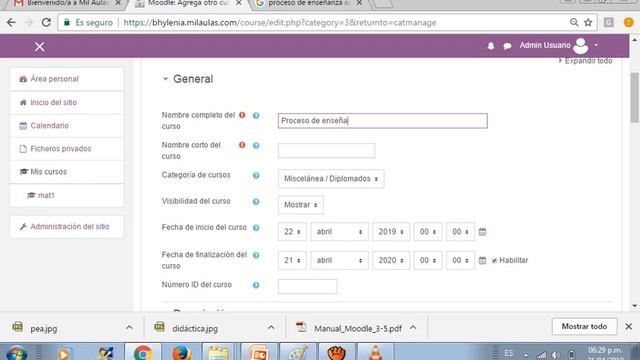The height and width of the screenshot is (360, 640).
Task: Click in Nombre corto del curso field
Action: [x=327, y=151]
